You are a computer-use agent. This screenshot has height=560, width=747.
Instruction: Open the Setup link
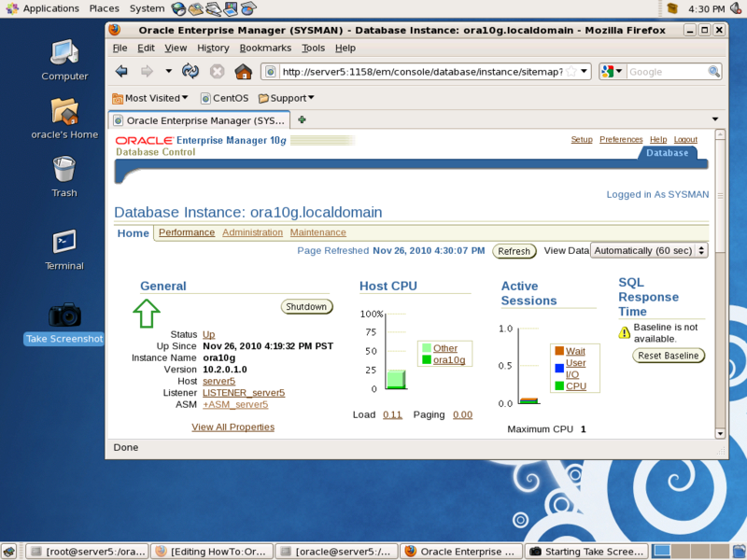click(x=582, y=139)
